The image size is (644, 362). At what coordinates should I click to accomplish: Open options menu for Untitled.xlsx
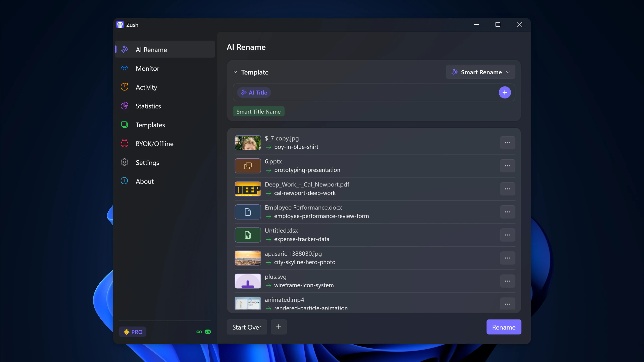click(x=507, y=235)
